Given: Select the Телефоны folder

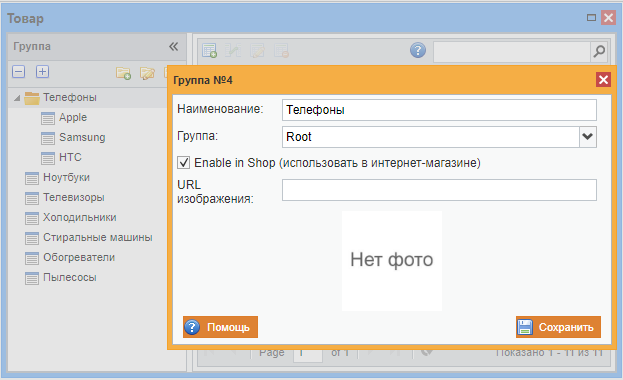Looking at the screenshot, I should coord(70,97).
